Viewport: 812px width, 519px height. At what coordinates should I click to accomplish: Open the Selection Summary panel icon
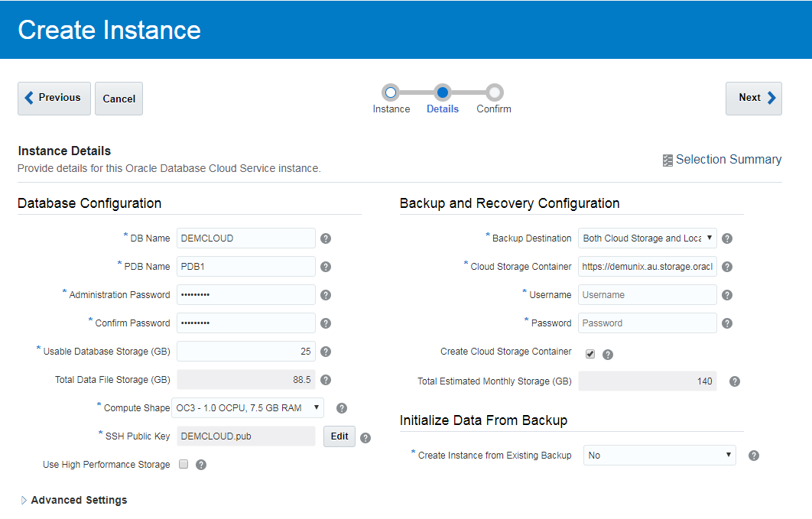click(668, 160)
